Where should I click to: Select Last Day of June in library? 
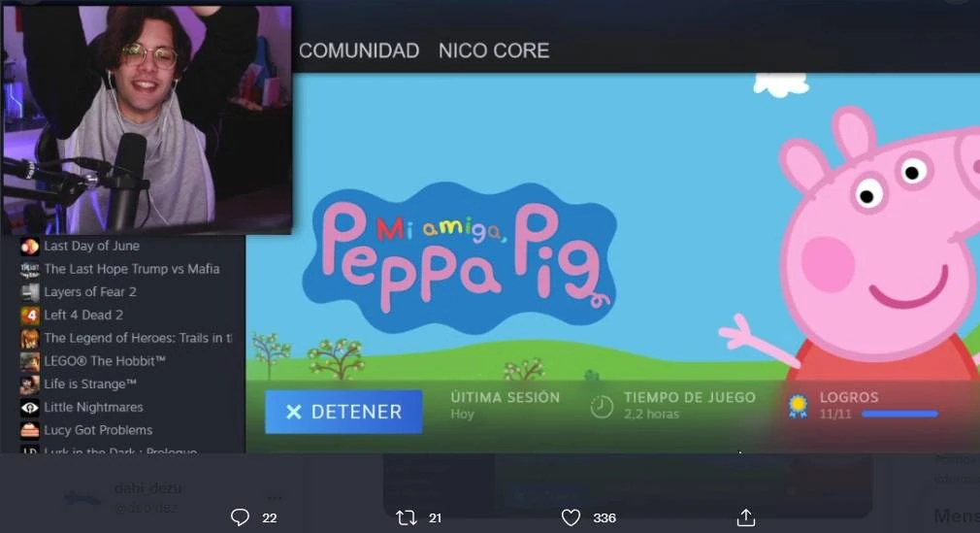click(x=91, y=246)
